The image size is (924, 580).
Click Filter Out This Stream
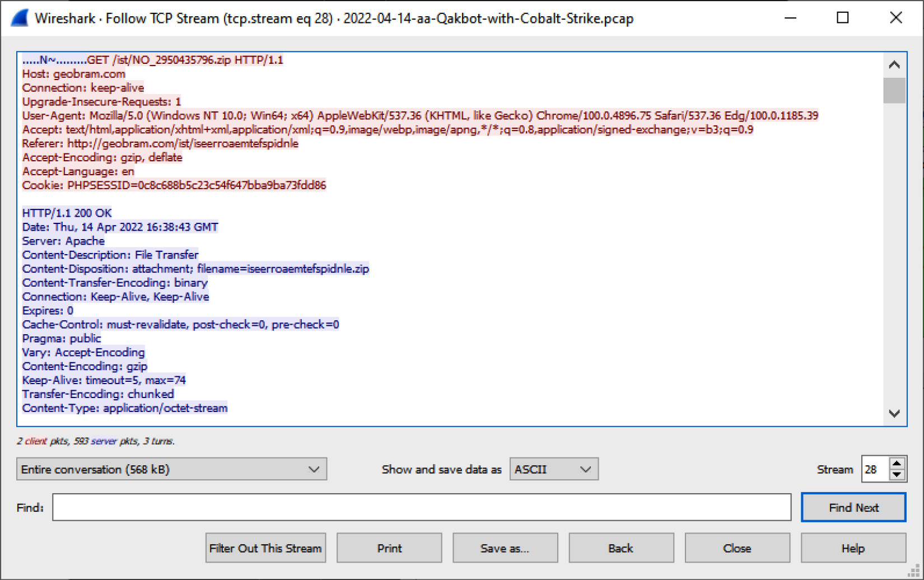(x=265, y=548)
